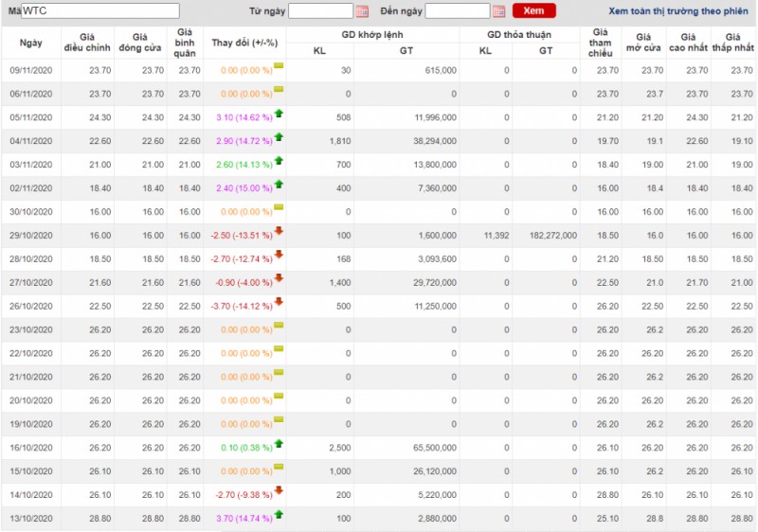Image resolution: width=758 pixels, height=532 pixels.
Task: Open the 'Đến ngày' calendar picker icon
Action: point(499,11)
